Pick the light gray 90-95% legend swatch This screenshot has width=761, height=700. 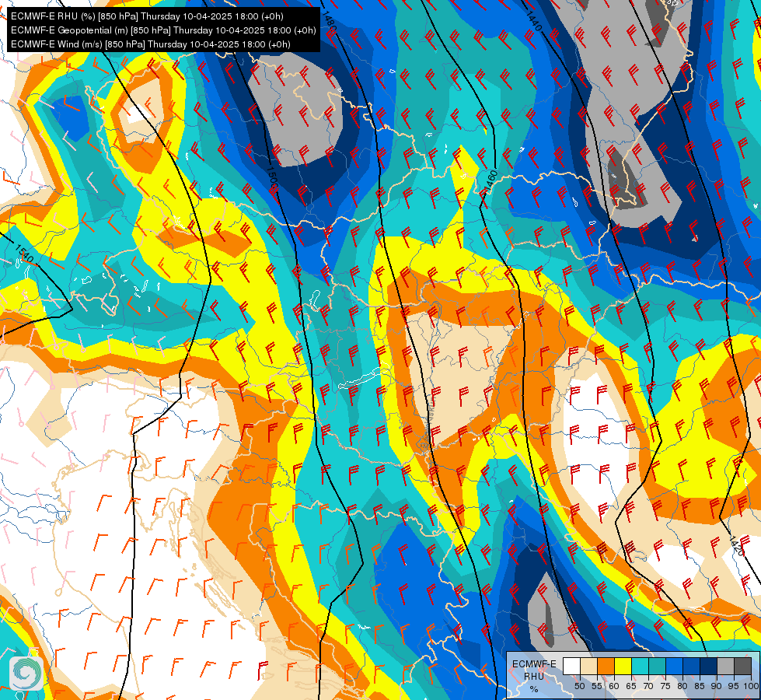tap(725, 667)
